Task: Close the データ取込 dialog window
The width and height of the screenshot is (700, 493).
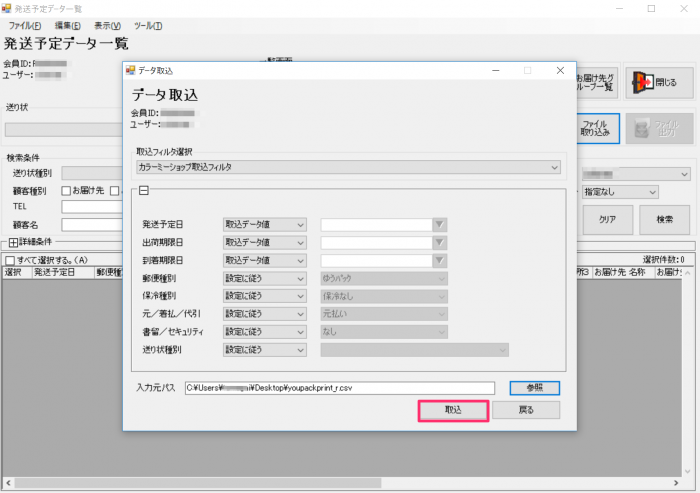Action: point(560,70)
